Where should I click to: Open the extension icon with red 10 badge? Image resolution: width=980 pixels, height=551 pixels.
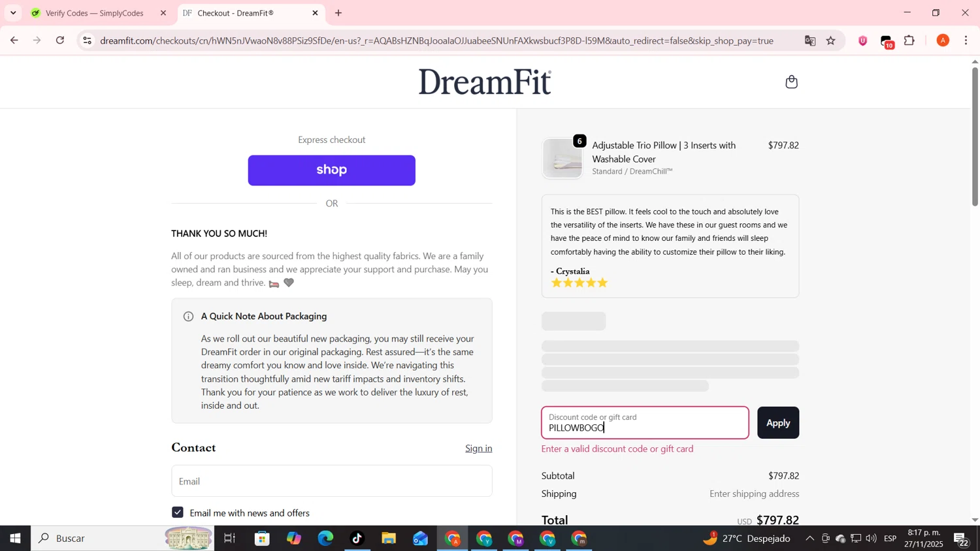tap(887, 41)
